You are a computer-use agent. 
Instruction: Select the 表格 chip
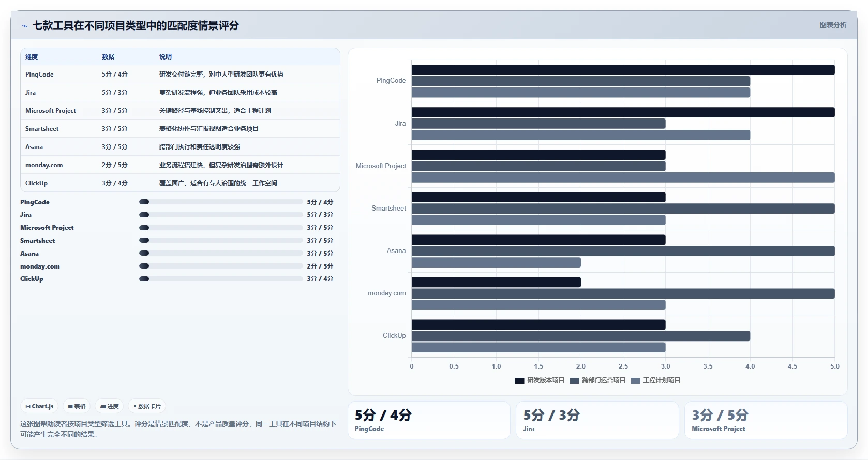click(x=77, y=406)
